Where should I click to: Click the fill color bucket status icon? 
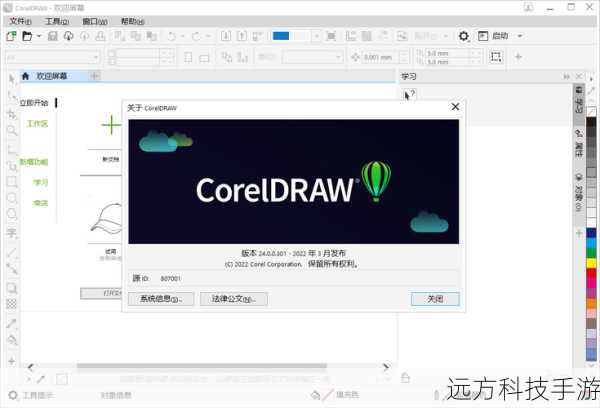(315, 395)
